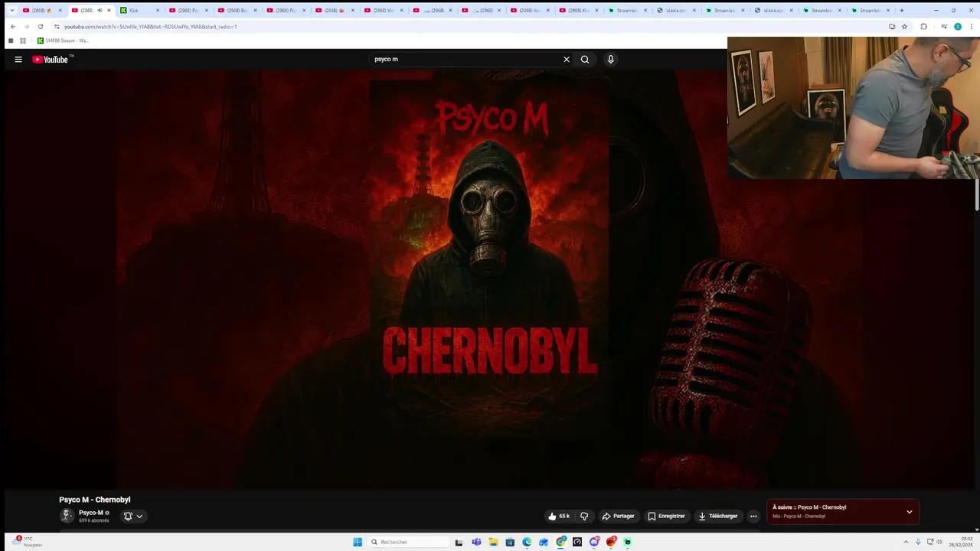Click the page vertical scrollbar thumb
Image resolution: width=980 pixels, height=551 pixels.
click(977, 195)
